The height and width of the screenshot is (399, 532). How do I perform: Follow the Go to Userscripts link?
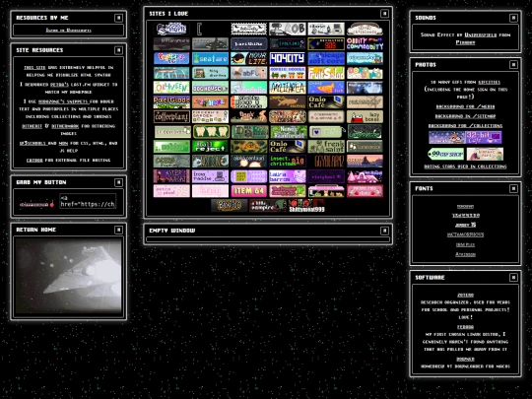pos(69,31)
